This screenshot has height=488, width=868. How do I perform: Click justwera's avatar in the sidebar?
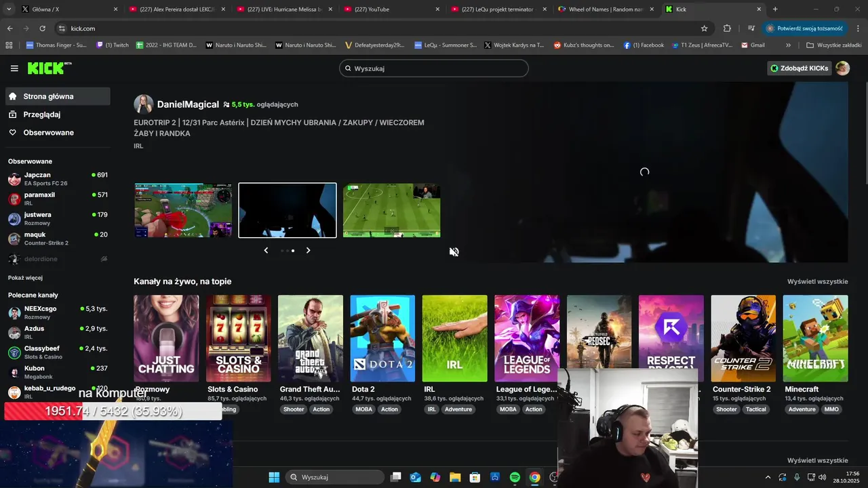coord(14,218)
